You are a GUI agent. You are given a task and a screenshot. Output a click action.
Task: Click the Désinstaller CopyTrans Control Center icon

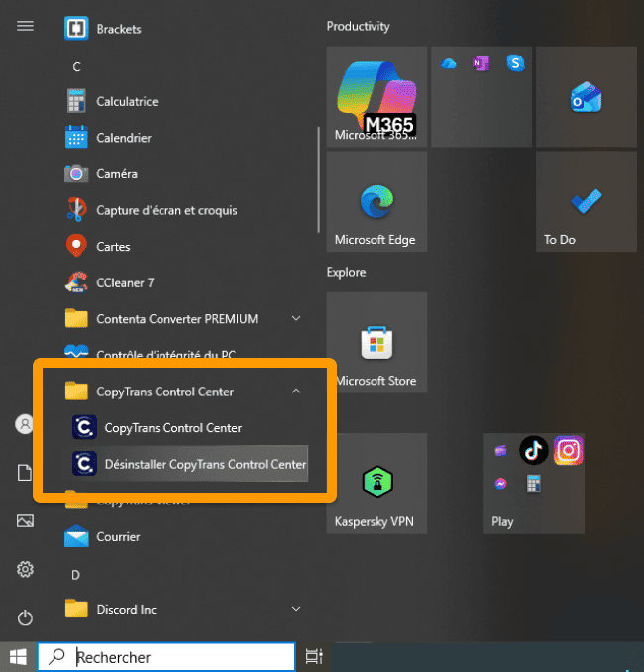(x=84, y=463)
